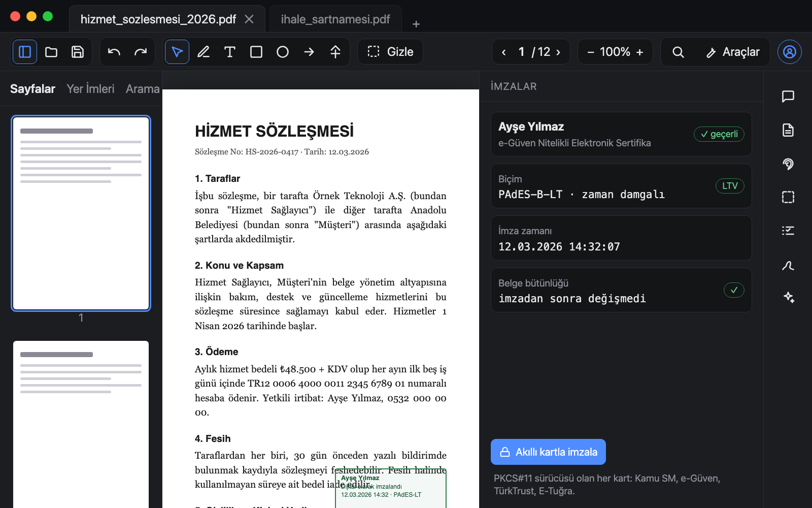
Task: Open the user account icon
Action: (x=790, y=52)
